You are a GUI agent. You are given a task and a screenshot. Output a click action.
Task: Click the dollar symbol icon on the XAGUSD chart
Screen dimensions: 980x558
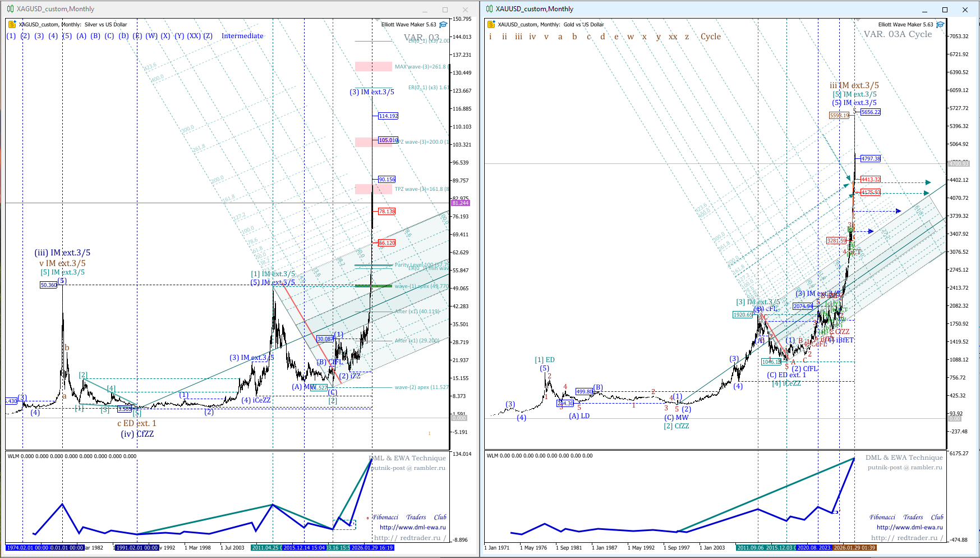tap(12, 24)
